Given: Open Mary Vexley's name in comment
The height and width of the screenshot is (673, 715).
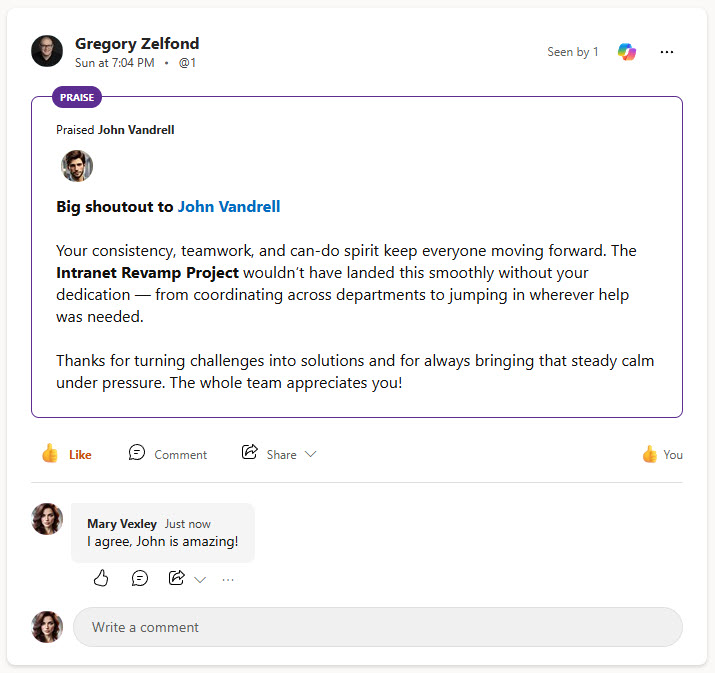Looking at the screenshot, I should 122,524.
